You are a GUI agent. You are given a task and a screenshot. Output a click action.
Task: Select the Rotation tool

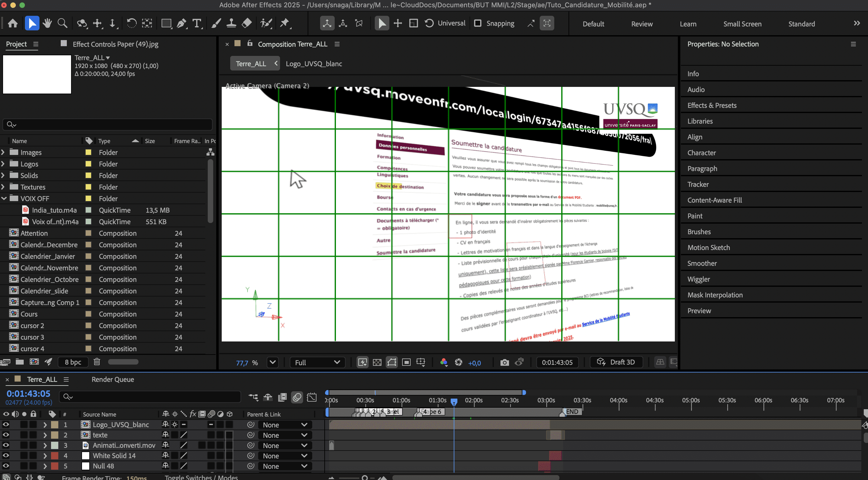(132, 23)
